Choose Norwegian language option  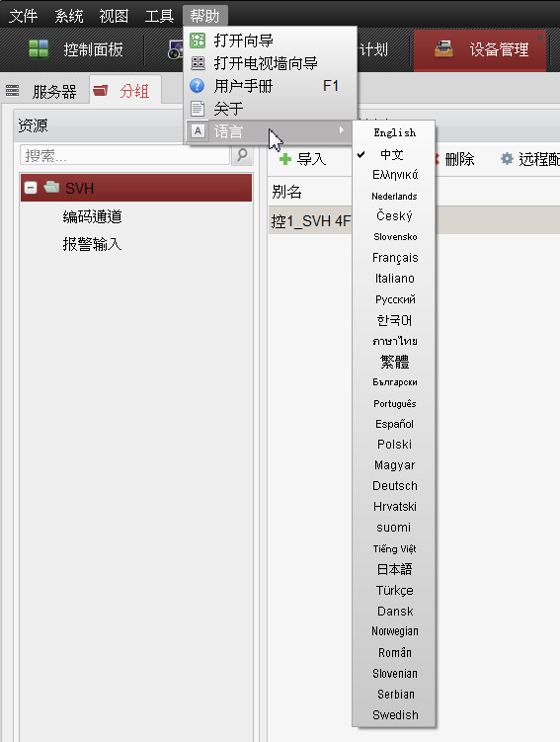(393, 631)
